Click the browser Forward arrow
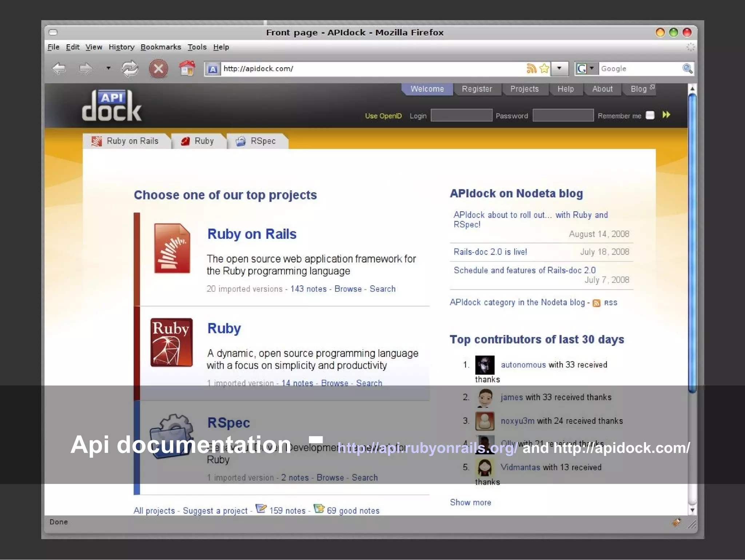The width and height of the screenshot is (745, 560). 86,68
